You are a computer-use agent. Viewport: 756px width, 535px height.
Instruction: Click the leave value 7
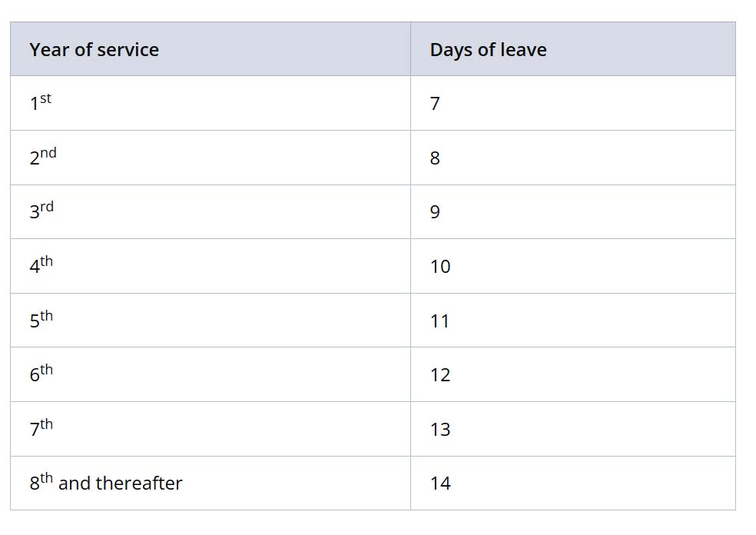435,103
